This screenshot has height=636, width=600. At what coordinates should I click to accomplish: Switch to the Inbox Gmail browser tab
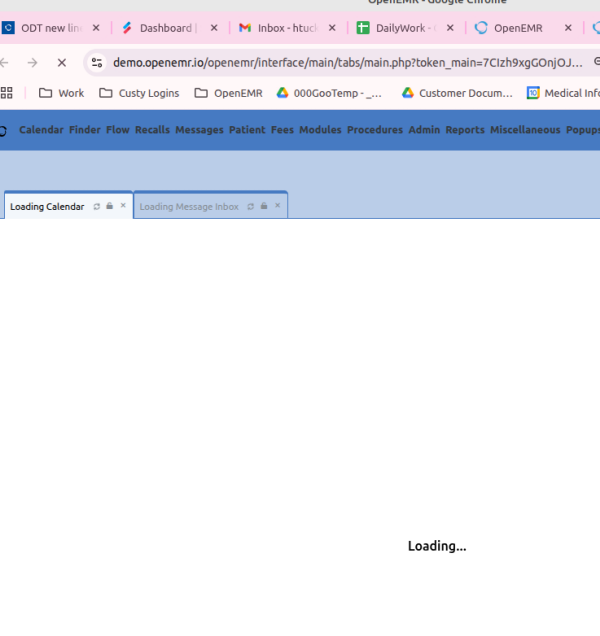coord(279,28)
